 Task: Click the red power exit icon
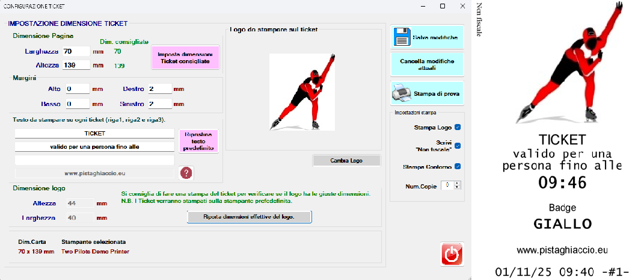pos(452,254)
